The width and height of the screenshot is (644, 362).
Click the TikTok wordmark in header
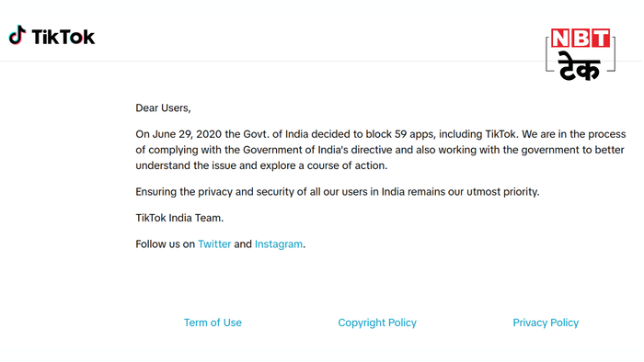point(63,37)
